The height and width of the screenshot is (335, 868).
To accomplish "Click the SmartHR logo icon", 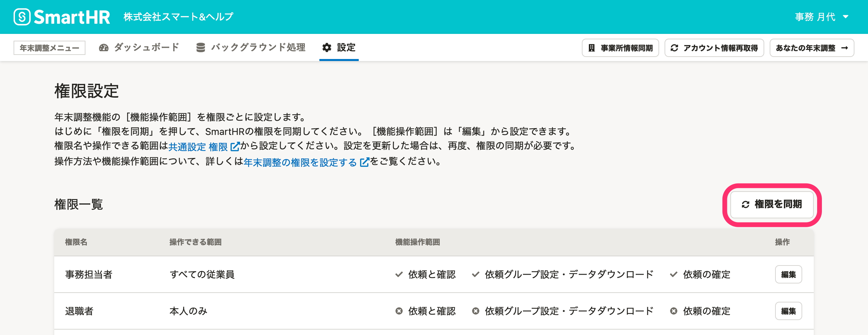I will coord(22,17).
